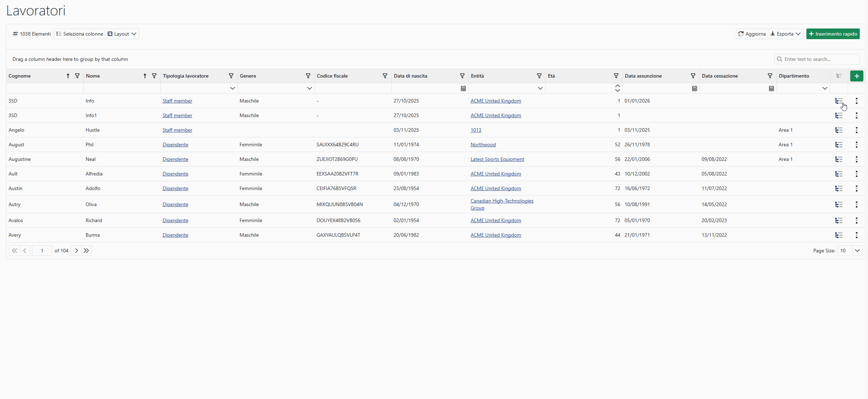The image size is (868, 399).
Task: Click Inserimento rapido button
Action: tap(833, 34)
